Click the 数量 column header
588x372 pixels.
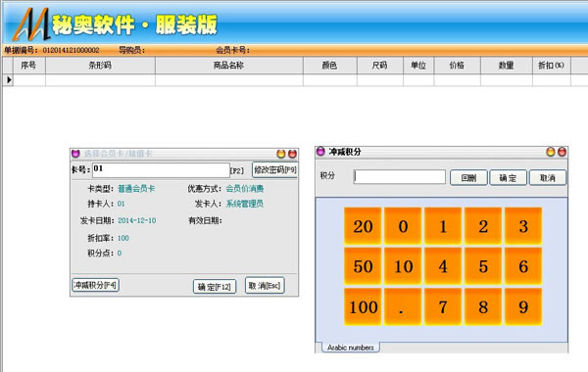click(x=507, y=66)
